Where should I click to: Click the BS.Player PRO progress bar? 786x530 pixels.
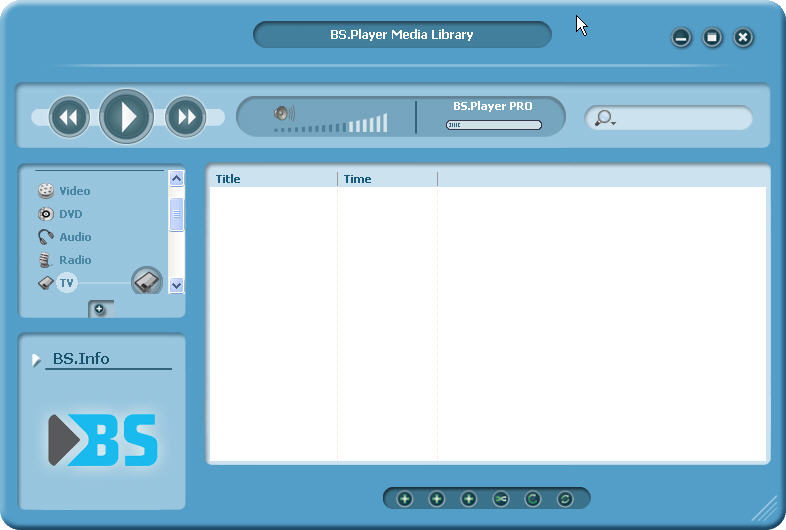tap(493, 125)
